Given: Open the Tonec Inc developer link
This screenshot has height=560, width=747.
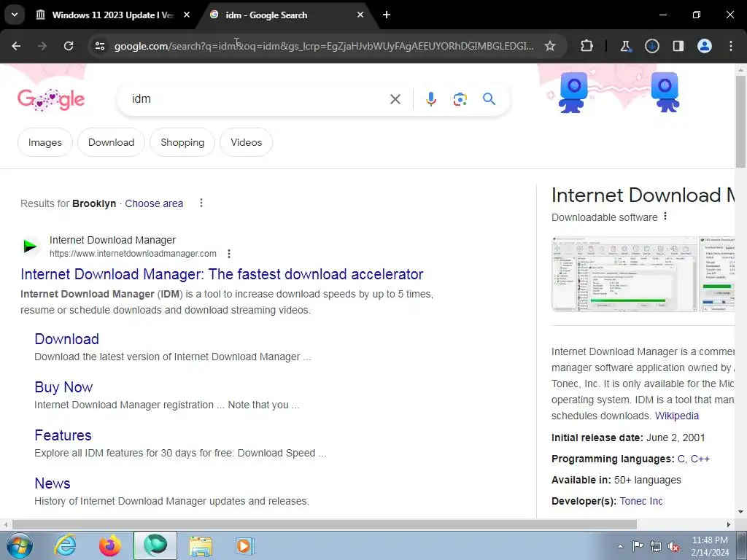Looking at the screenshot, I should [x=640, y=501].
